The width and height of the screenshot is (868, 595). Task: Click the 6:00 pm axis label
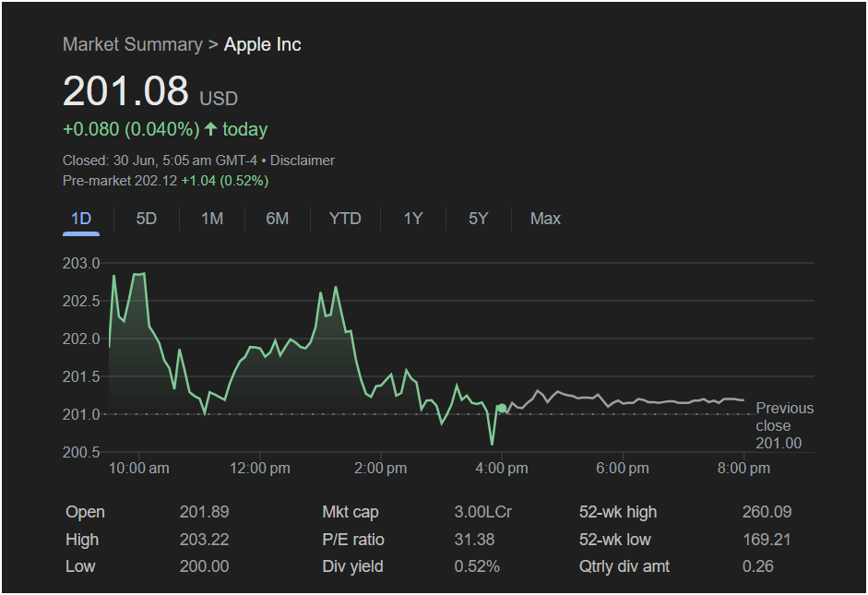point(623,469)
